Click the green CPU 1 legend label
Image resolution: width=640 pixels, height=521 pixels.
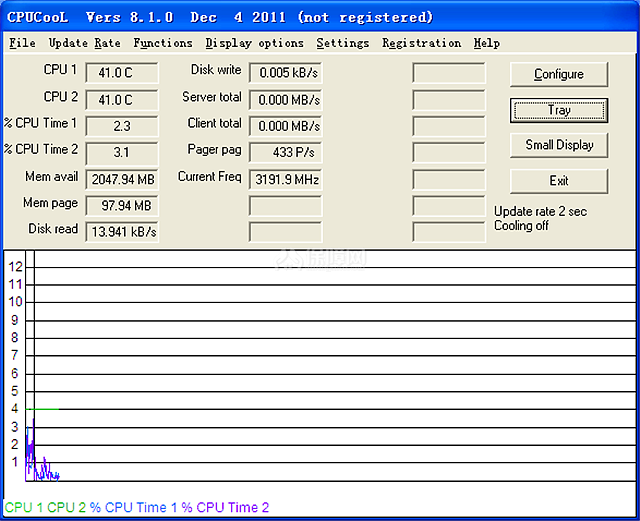(x=24, y=508)
